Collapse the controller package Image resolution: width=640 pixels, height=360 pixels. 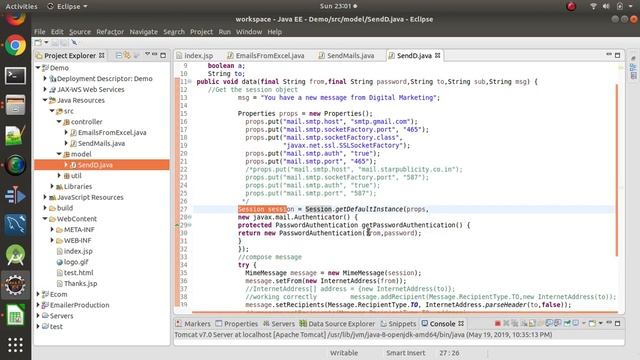[59, 122]
